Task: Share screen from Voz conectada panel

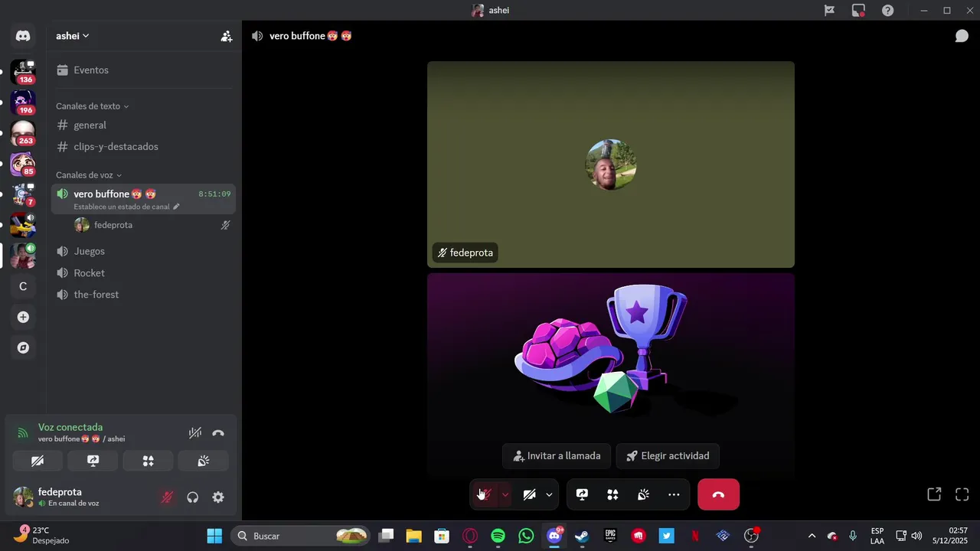Action: click(93, 461)
